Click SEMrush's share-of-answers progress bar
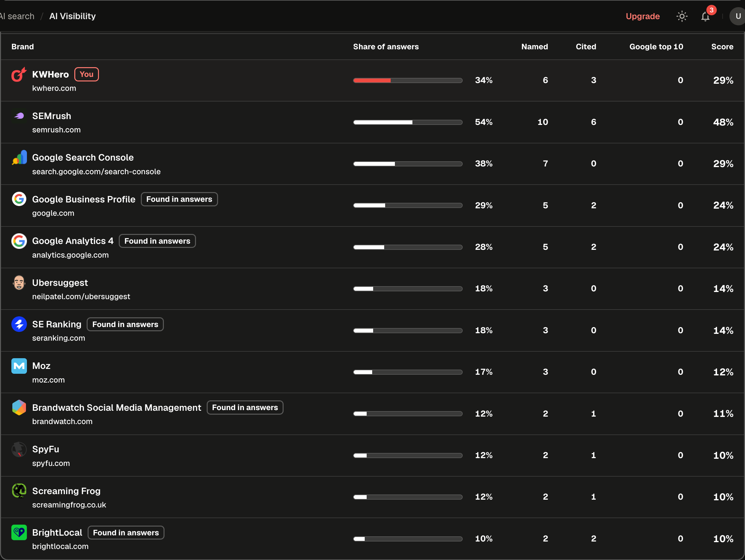This screenshot has height=560, width=745. pos(408,122)
